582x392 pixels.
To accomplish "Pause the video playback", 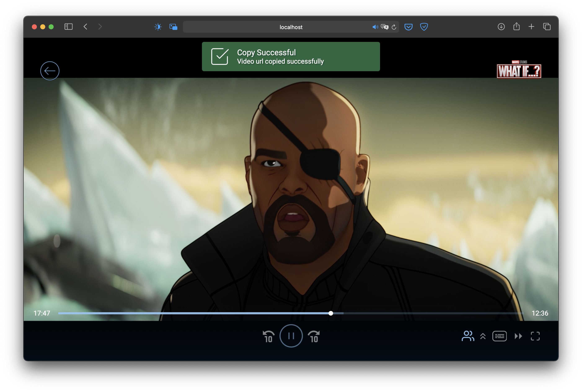I will (291, 336).
